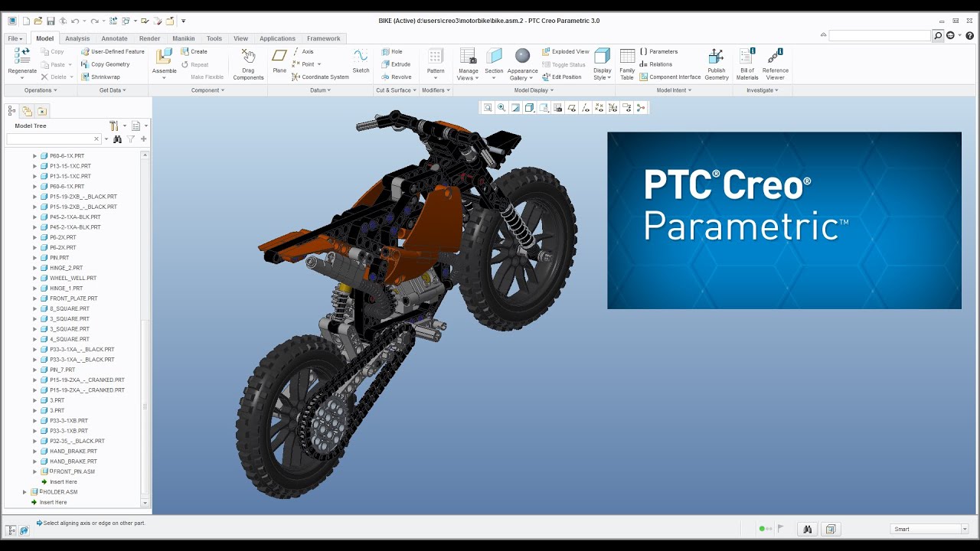Toggle Exploded View
The height and width of the screenshot is (551, 980).
click(565, 51)
